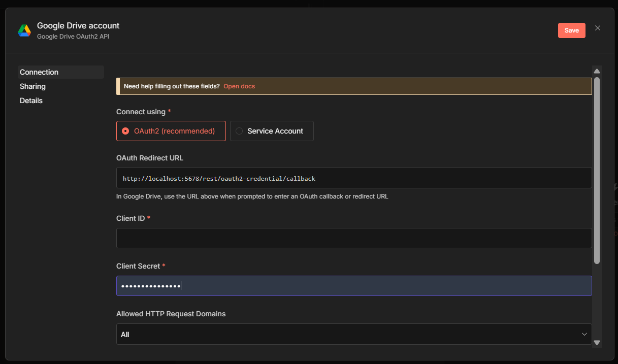Screen dimensions: 618x364
Task: Go to the Details tab
Action: click(31, 101)
